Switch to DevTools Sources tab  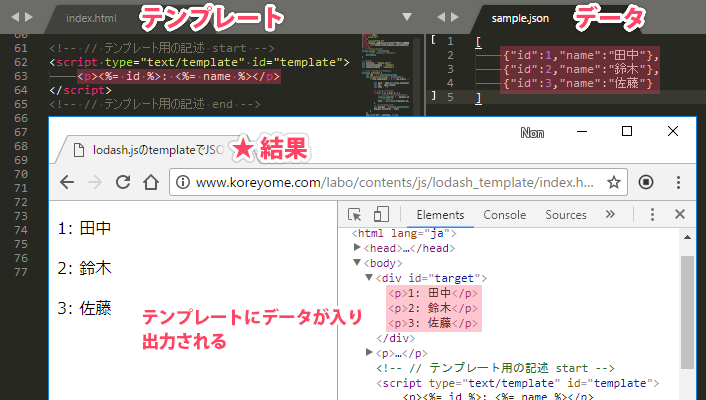(x=566, y=215)
